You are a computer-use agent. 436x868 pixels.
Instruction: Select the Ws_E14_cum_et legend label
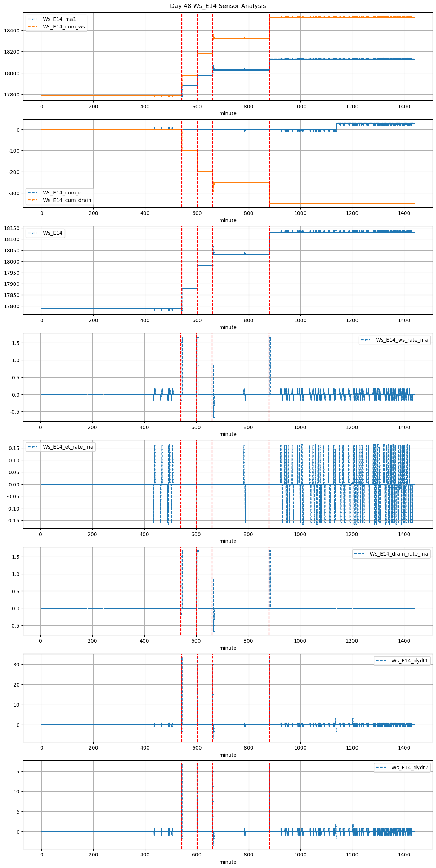(63, 193)
